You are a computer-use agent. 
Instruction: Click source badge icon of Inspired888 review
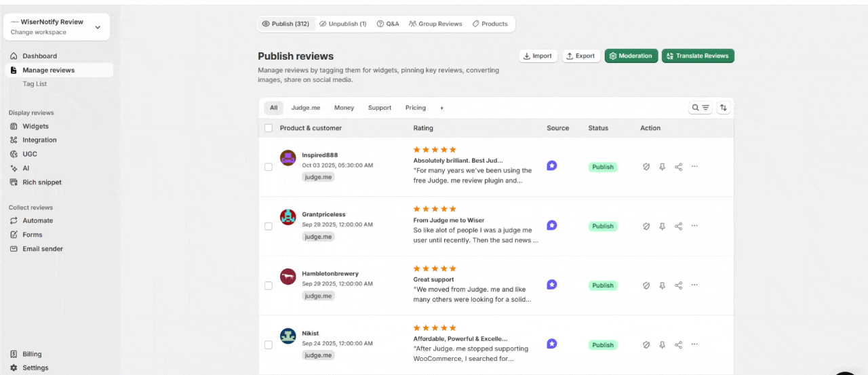click(x=552, y=165)
